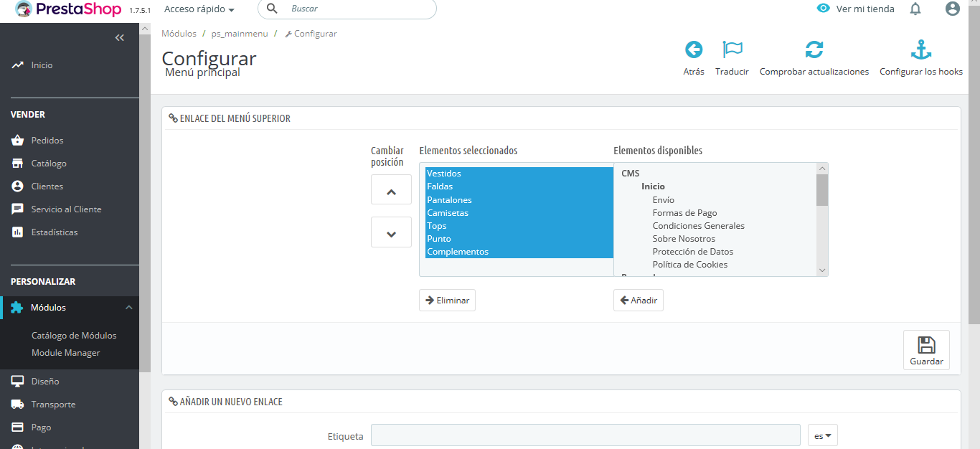
Task: Select the bold Inicio entry under CMS
Action: (x=653, y=186)
